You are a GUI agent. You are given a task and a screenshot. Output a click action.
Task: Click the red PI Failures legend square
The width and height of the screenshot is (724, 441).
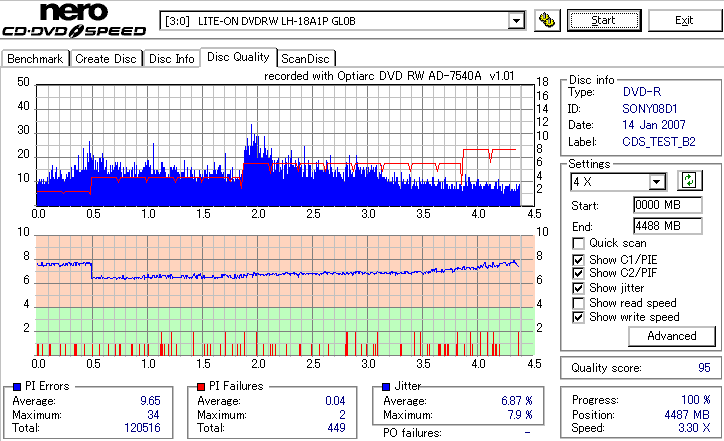pos(201,387)
